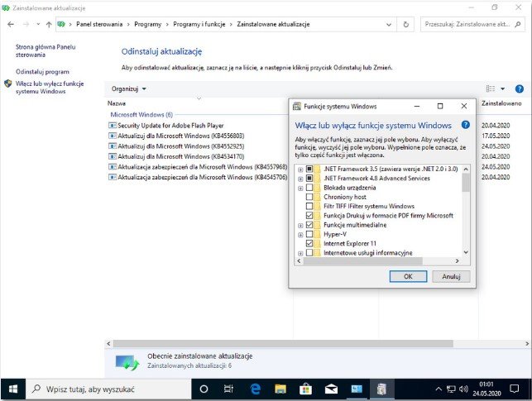The width and height of the screenshot is (532, 401).
Task: Expand Blokada urządzenia tree node
Action: pyautogui.click(x=300, y=189)
